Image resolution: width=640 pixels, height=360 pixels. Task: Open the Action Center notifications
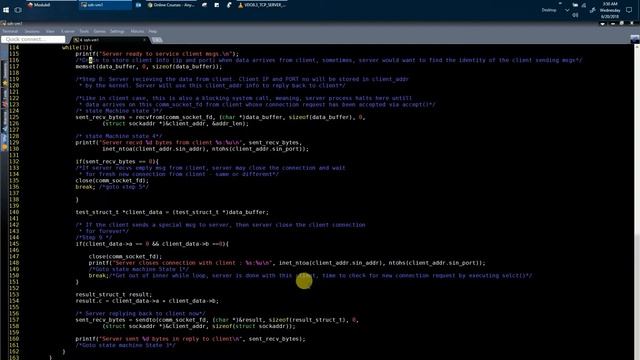629,10
